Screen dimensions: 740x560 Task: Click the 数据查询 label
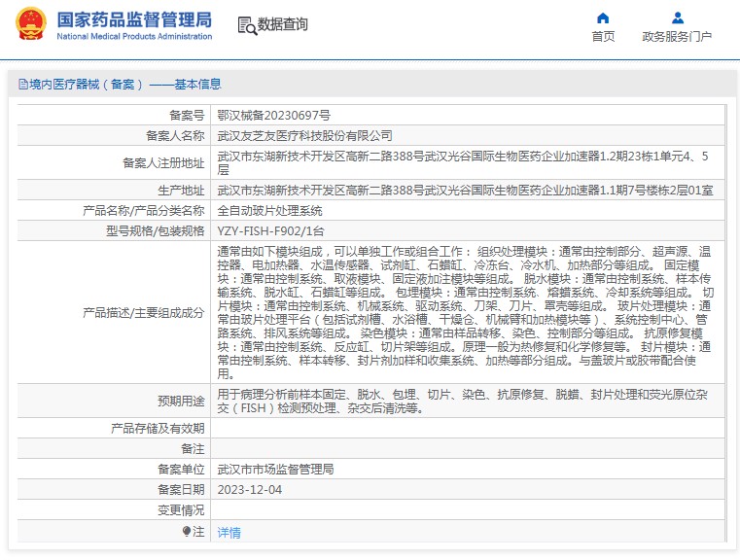[282, 24]
